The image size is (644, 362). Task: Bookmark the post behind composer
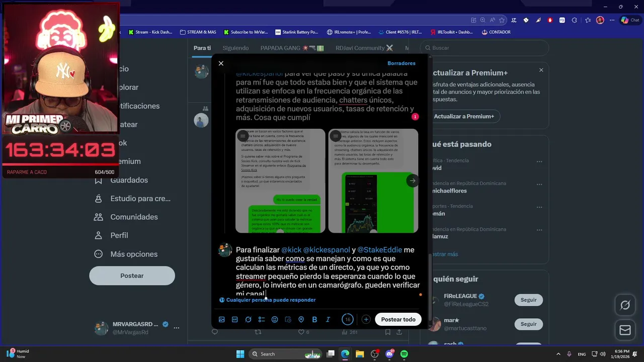click(x=388, y=332)
